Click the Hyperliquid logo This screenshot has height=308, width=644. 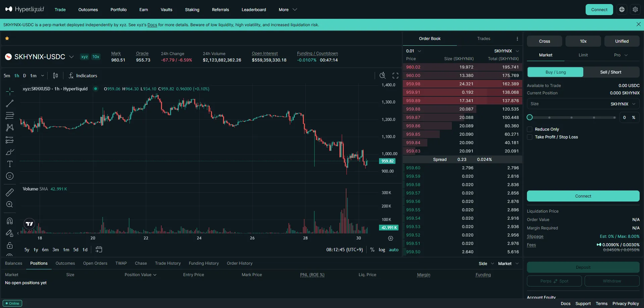click(24, 9)
